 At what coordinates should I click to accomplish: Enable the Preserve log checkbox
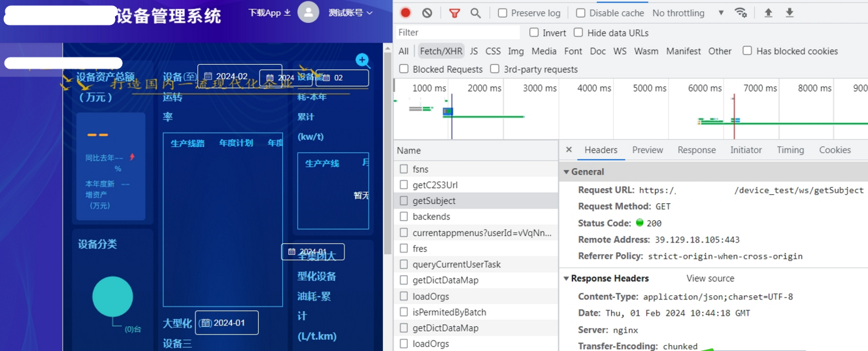(503, 13)
